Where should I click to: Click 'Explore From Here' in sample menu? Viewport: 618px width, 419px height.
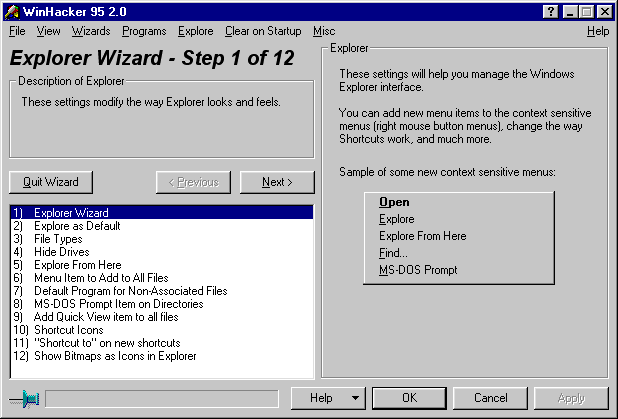pos(423,236)
